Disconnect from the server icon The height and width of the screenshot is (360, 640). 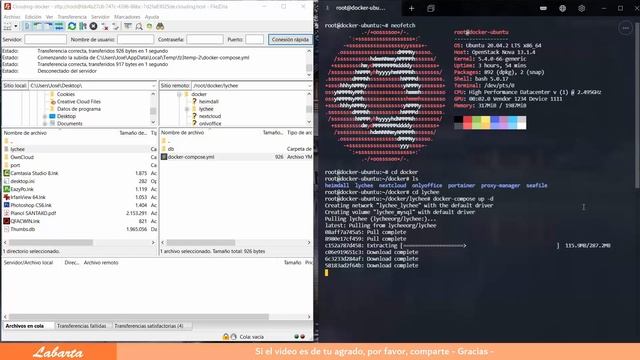pyautogui.click(x=105, y=27)
